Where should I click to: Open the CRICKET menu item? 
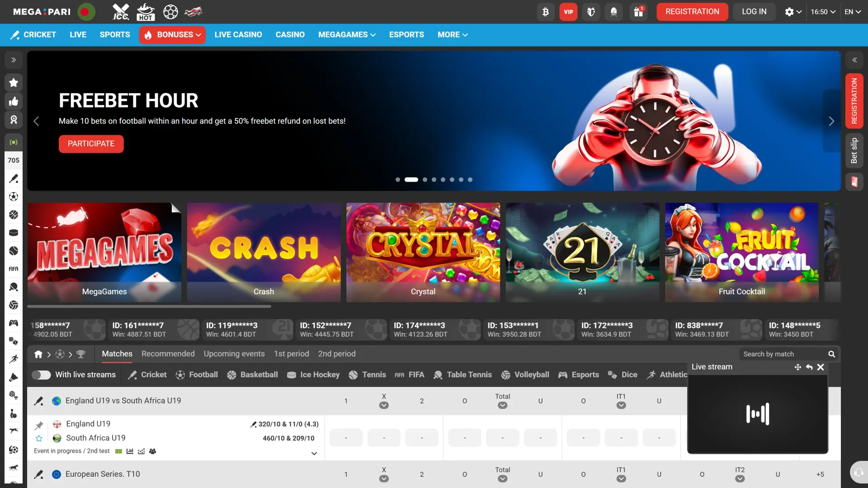[33, 35]
